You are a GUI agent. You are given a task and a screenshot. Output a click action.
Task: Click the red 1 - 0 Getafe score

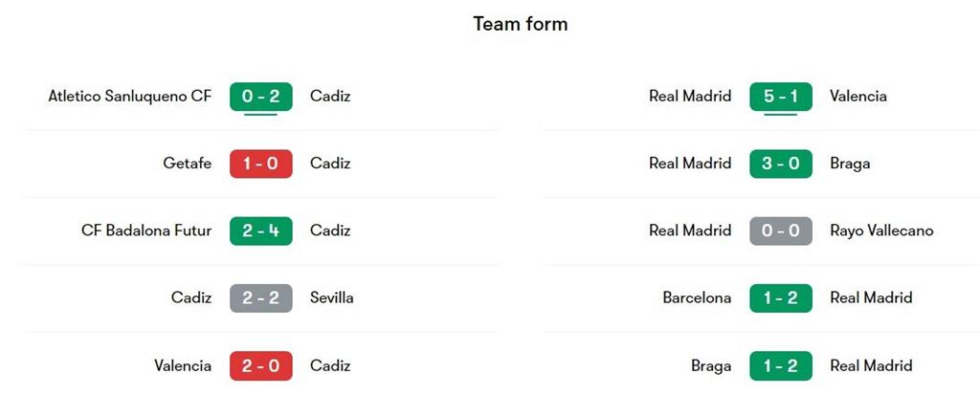tap(260, 164)
